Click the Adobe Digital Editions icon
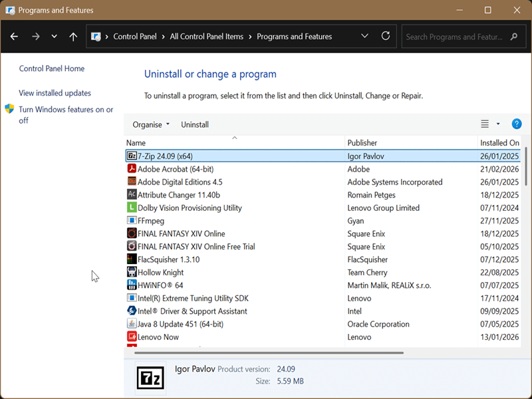Image resolution: width=532 pixels, height=399 pixels. pos(132,182)
